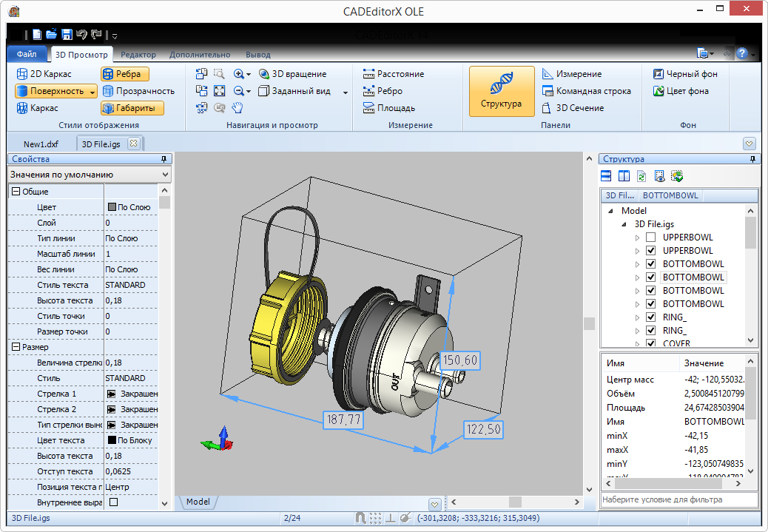Uncheck the first BOTTOMBOWL checkbox
This screenshot has width=768, height=532.
point(650,263)
